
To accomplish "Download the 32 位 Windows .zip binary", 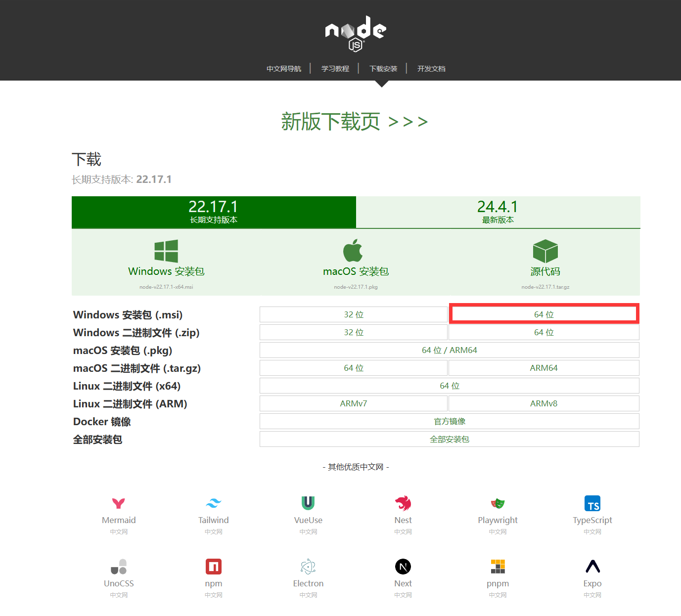I will pos(354,332).
